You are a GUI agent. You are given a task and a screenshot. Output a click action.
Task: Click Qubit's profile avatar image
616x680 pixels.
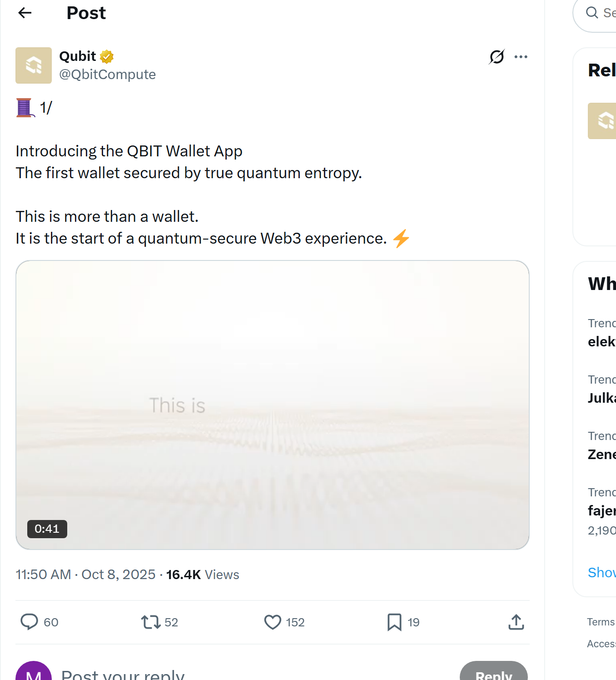[33, 65]
